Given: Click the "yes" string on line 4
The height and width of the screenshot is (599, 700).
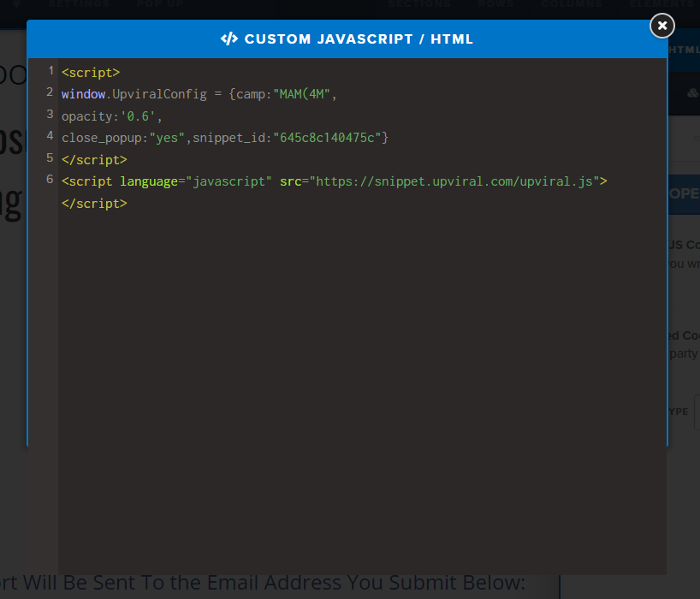Looking at the screenshot, I should point(167,138).
